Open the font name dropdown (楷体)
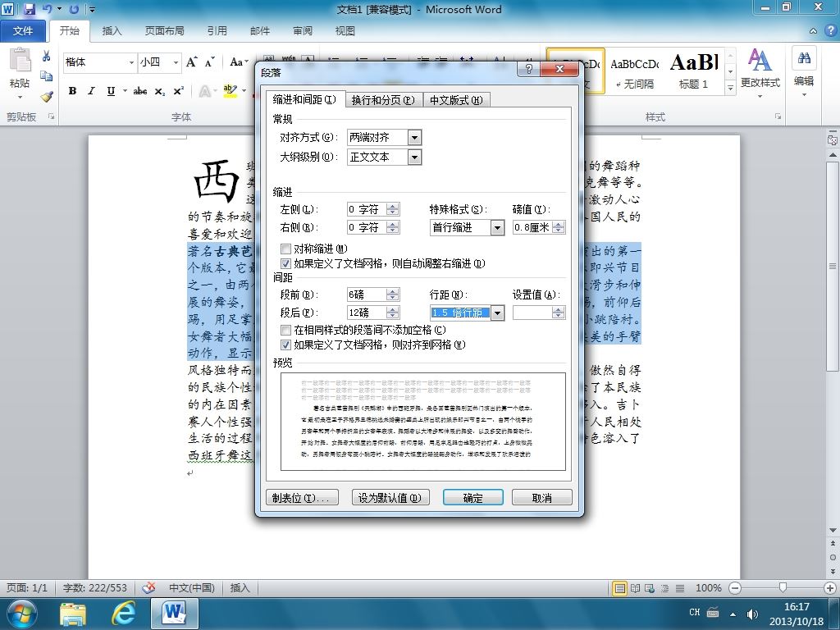Image resolution: width=840 pixels, height=630 pixels. tap(131, 62)
